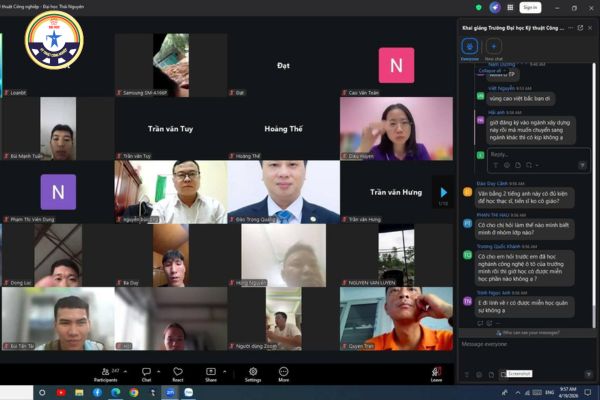Open YouTube from Windows taskbar
Image resolution: width=600 pixels, height=400 pixels.
point(61,392)
